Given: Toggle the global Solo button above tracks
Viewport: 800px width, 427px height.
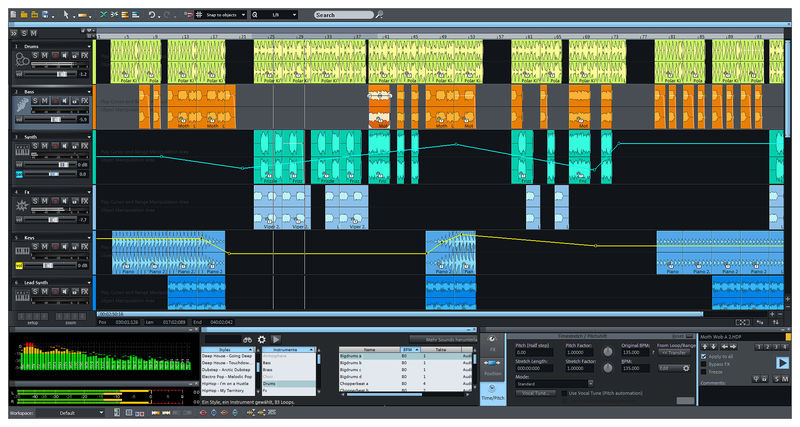Looking at the screenshot, I should tap(24, 33).
